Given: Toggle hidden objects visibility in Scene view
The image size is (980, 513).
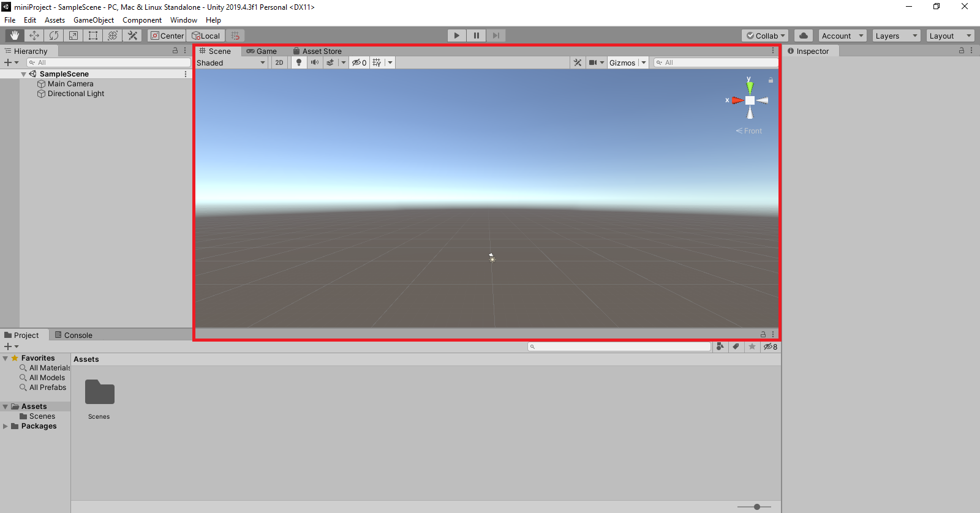Looking at the screenshot, I should tap(359, 62).
